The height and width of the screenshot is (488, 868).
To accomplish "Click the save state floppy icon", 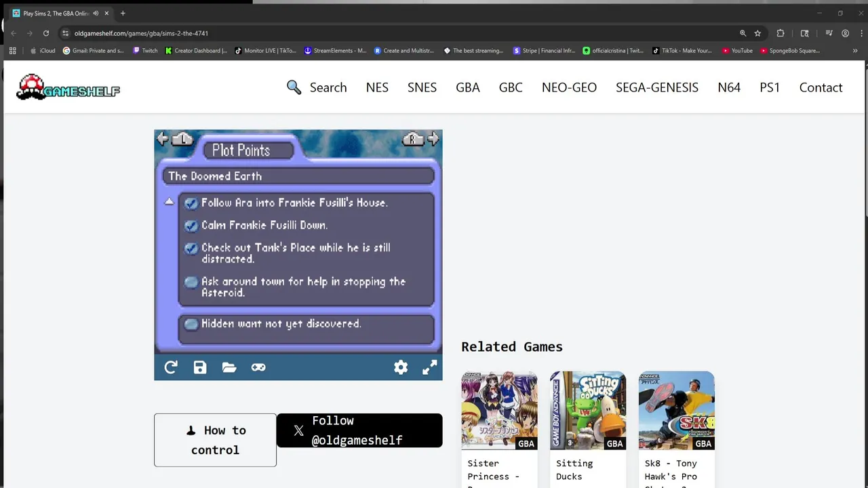I will point(200,367).
